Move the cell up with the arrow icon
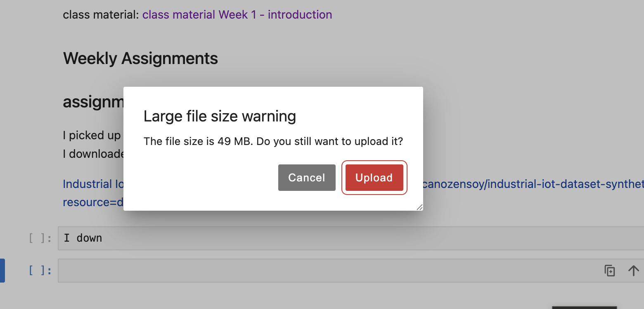Image resolution: width=644 pixels, height=309 pixels. click(x=633, y=271)
